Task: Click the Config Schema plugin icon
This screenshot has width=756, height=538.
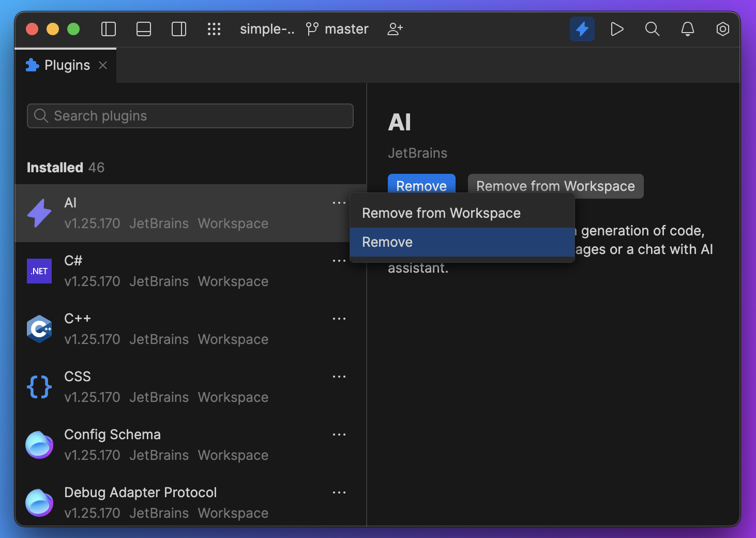Action: (39, 445)
